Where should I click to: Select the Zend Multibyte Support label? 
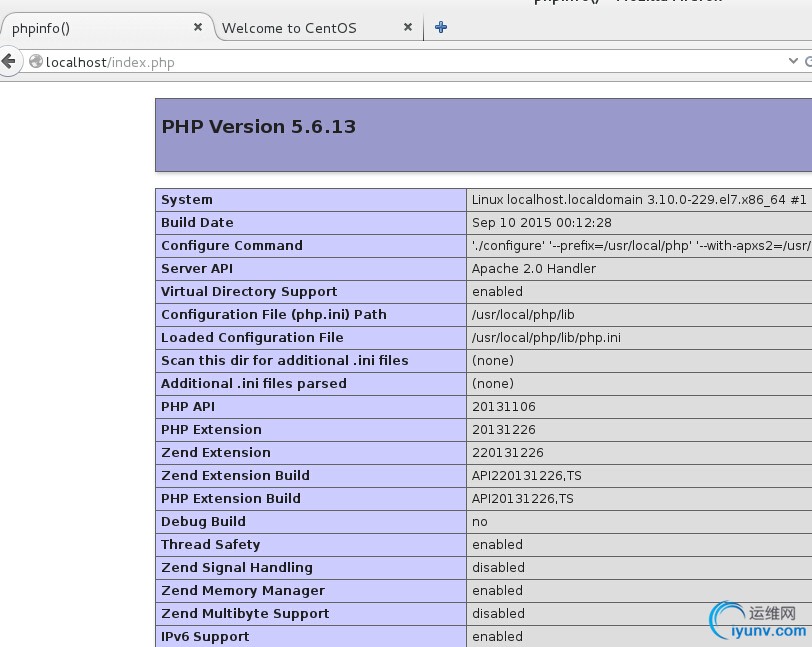pos(245,614)
